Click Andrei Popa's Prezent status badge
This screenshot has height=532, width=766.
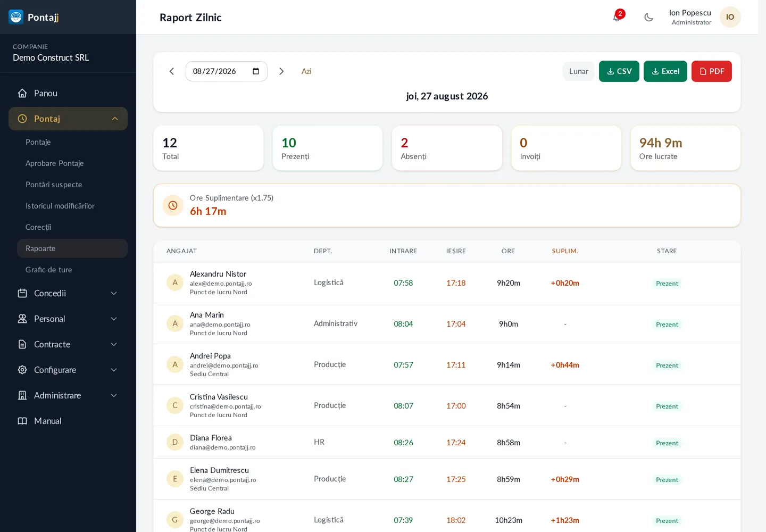667,365
